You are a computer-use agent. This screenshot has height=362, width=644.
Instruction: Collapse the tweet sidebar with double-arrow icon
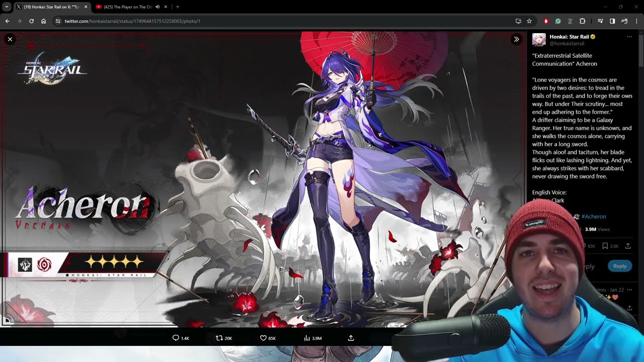tap(516, 39)
